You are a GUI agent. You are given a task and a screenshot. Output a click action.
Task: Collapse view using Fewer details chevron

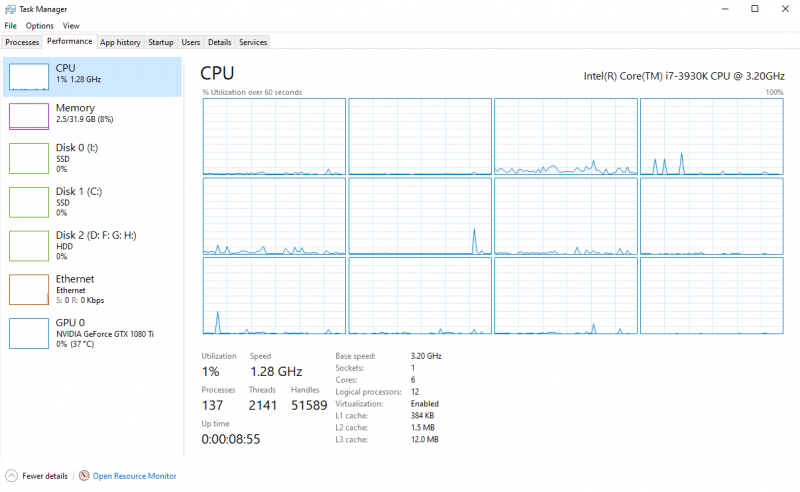[11, 476]
